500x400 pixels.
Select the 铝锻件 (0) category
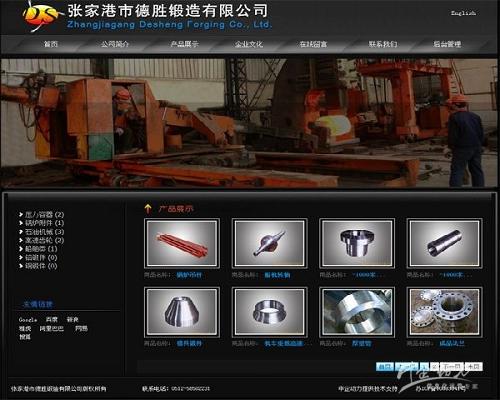click(x=41, y=257)
